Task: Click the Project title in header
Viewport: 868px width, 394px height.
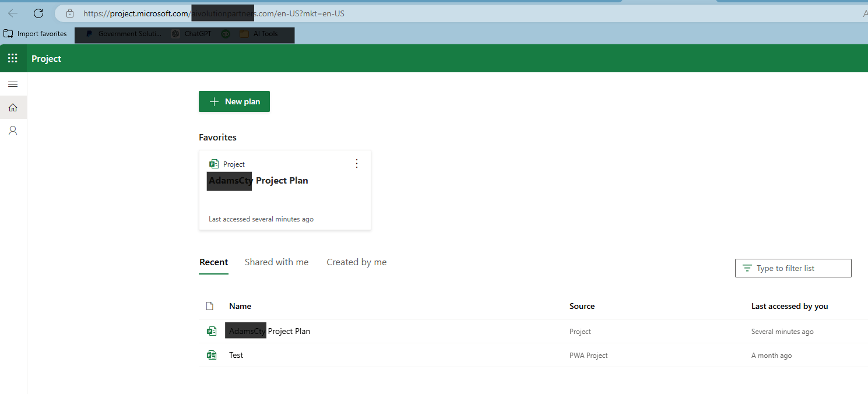Action: [47, 58]
